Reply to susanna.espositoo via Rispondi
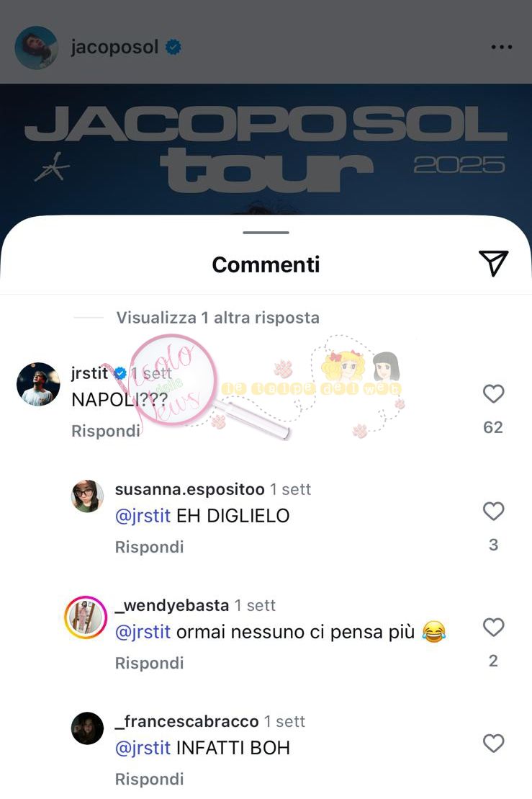532x799 pixels. pyautogui.click(x=149, y=547)
